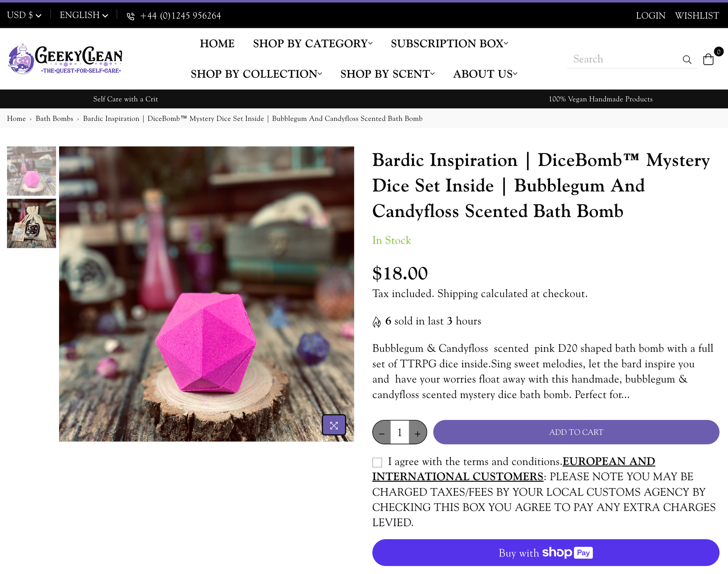The width and height of the screenshot is (728, 574).
Task: Click into the Search input field
Action: [625, 59]
